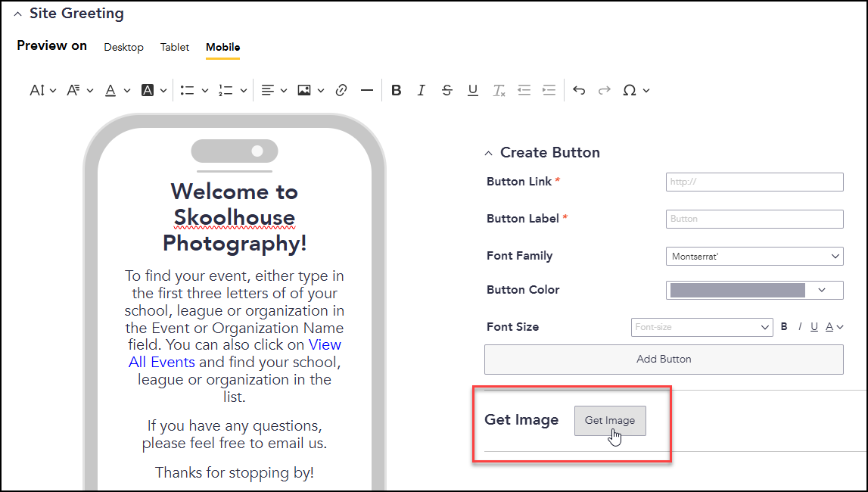The image size is (868, 492).
Task: Decrease indent of the paragraph
Action: tap(524, 90)
